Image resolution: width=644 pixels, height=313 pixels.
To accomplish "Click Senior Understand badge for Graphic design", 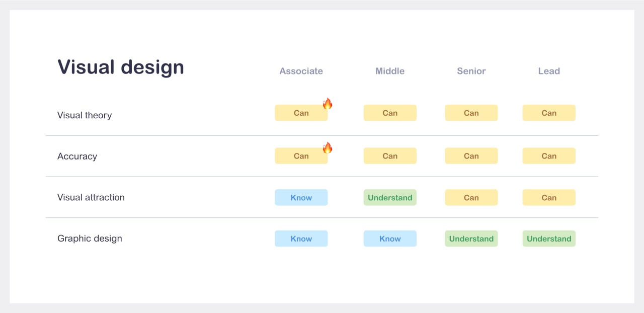I will click(471, 239).
